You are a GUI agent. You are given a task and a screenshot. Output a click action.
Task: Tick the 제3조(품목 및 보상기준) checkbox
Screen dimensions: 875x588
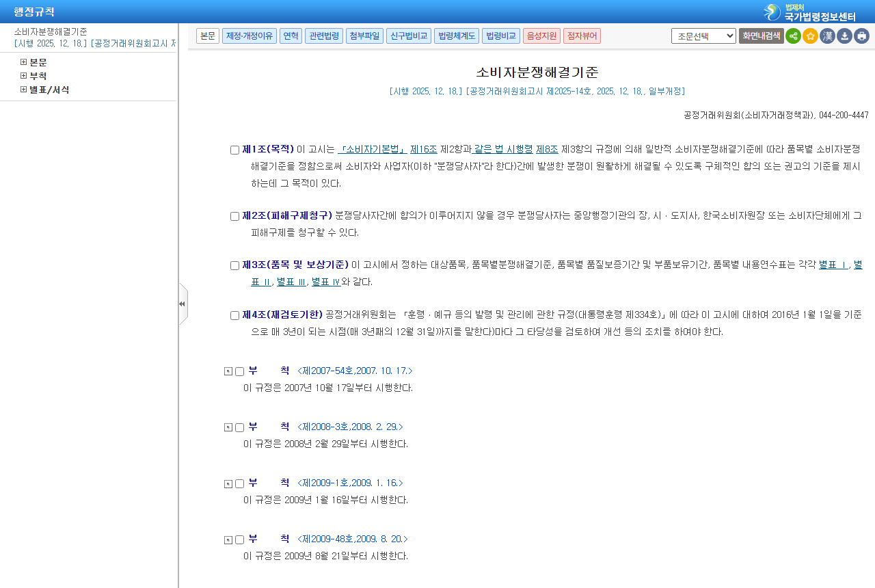pos(234,265)
